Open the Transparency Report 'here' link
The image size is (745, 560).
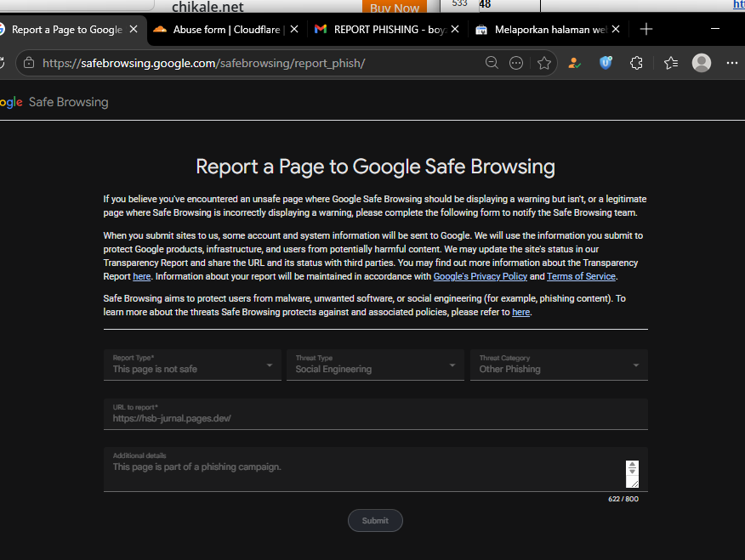141,276
